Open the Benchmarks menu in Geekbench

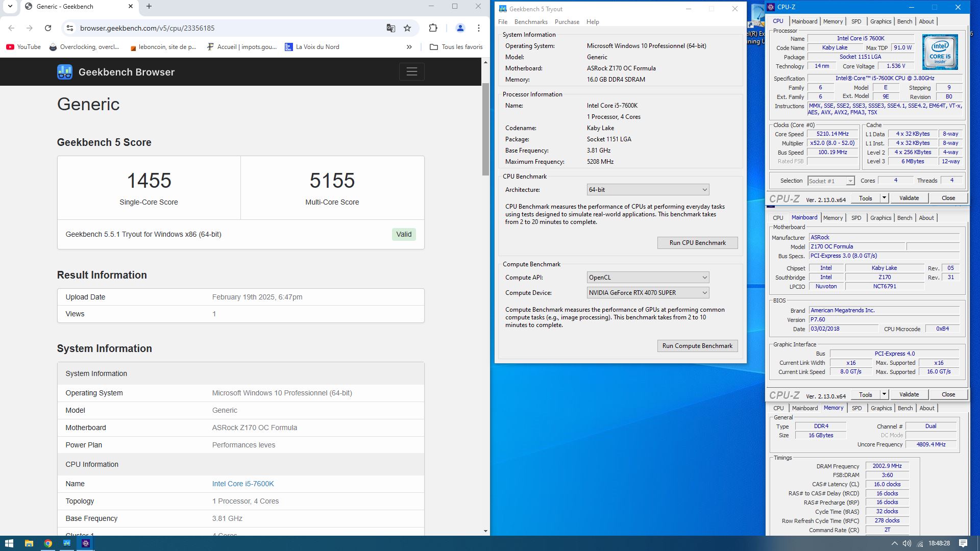click(x=531, y=22)
